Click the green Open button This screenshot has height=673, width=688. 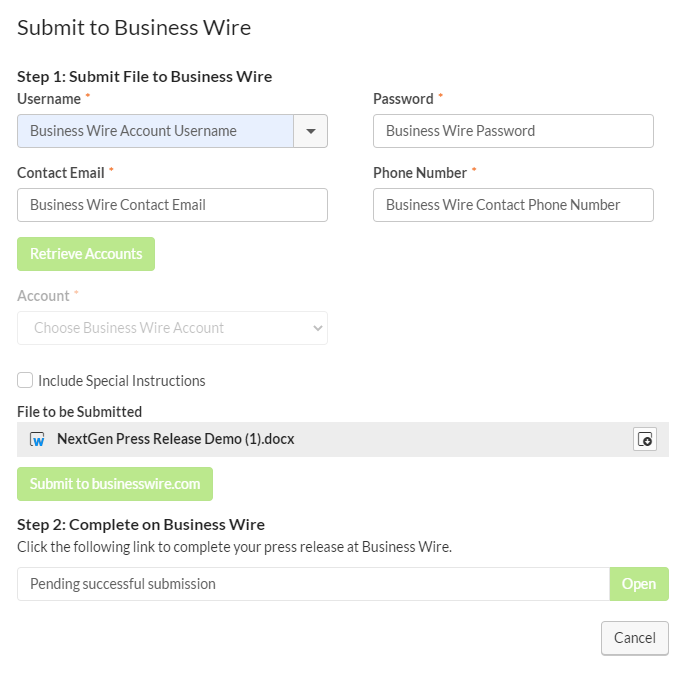(x=639, y=584)
